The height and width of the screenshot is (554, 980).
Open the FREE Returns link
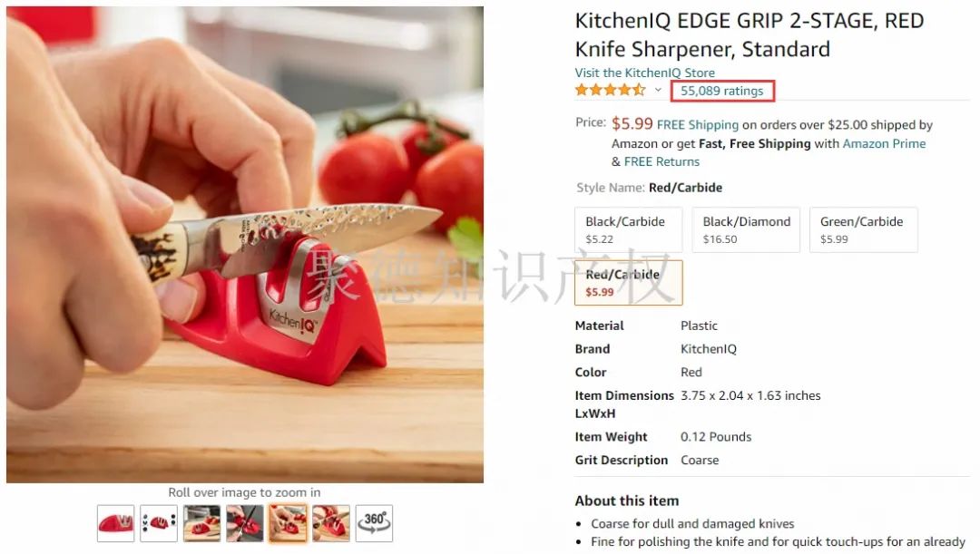pos(661,161)
